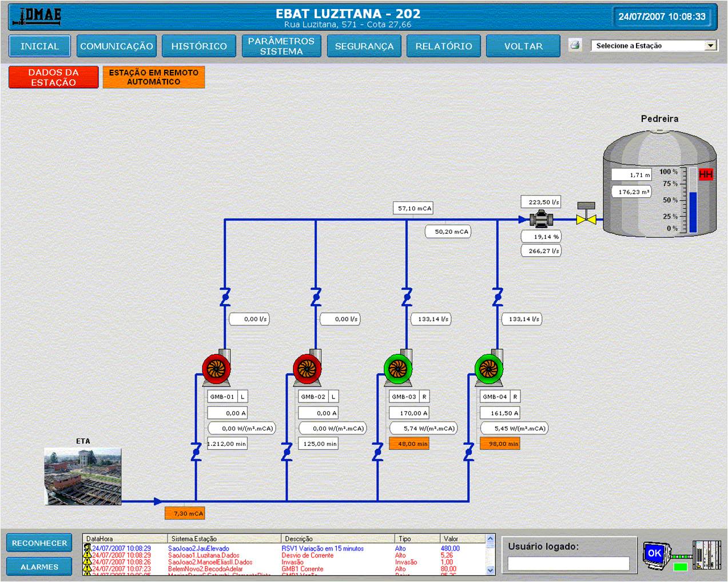
Task: Select the GMB-02 red pump icon
Action: (x=307, y=368)
